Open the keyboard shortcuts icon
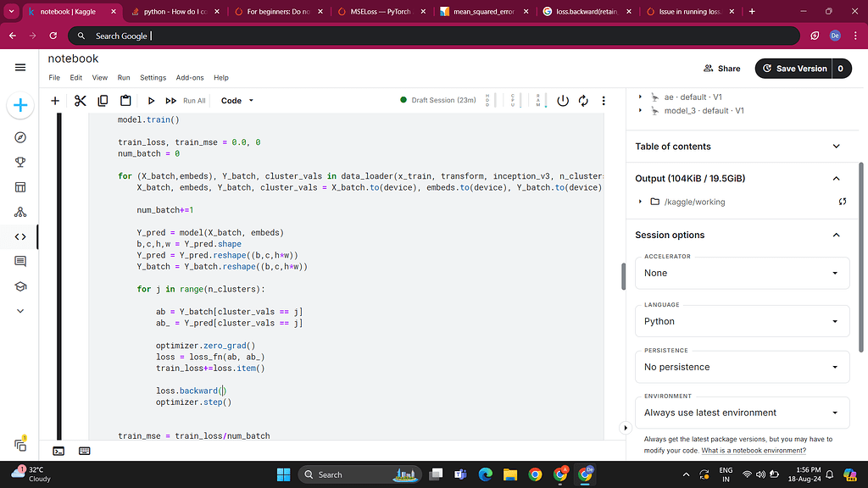 (84, 451)
